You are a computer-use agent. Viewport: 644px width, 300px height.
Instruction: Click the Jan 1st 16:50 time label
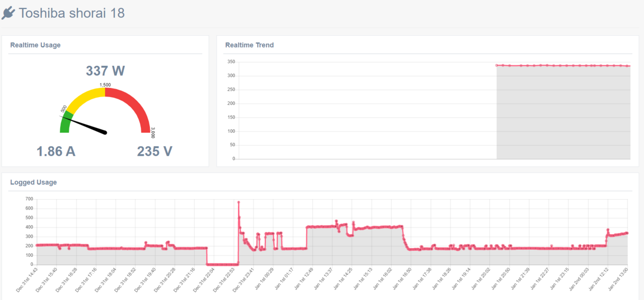(403, 279)
